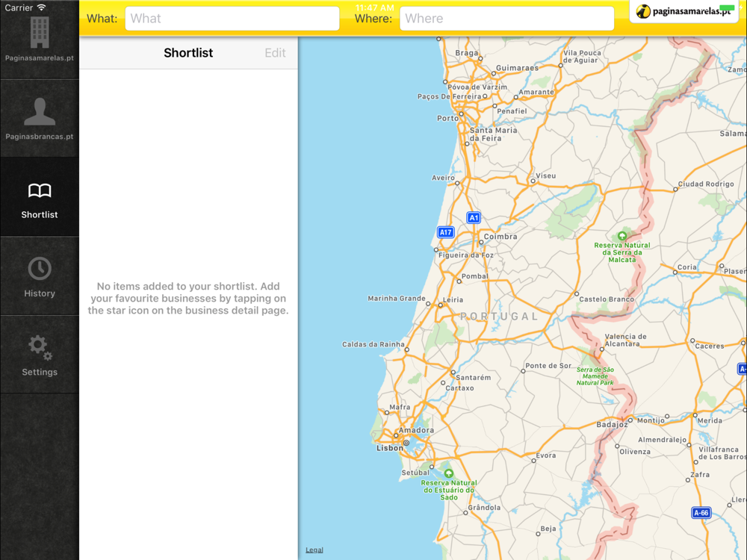
Task: Tap the A1 highway shield on map
Action: [x=474, y=217]
